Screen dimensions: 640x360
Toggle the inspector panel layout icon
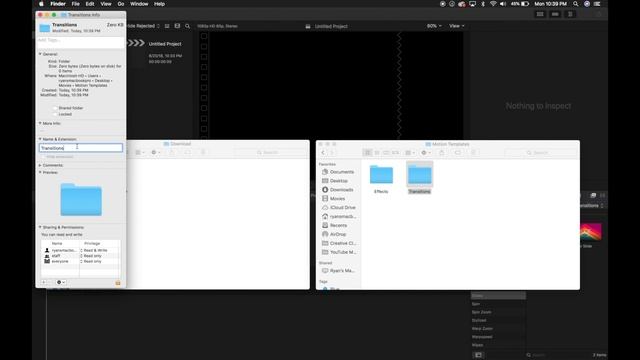[x=570, y=14]
